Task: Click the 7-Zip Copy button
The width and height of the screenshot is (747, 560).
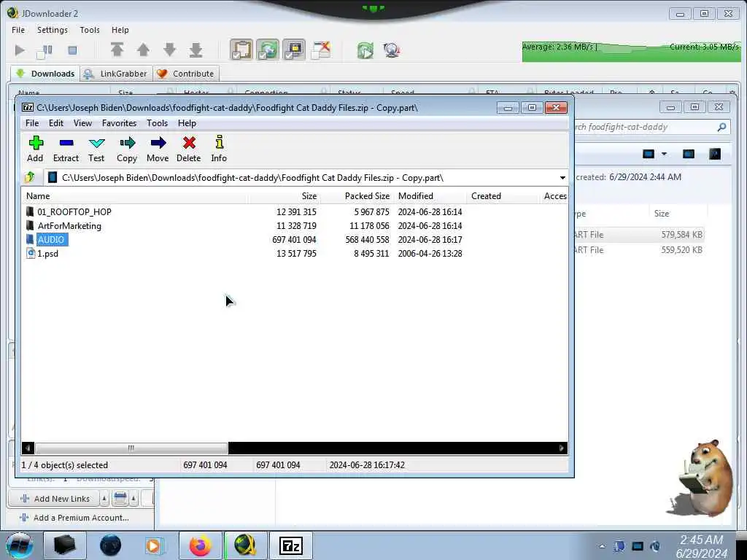Action: [127, 149]
